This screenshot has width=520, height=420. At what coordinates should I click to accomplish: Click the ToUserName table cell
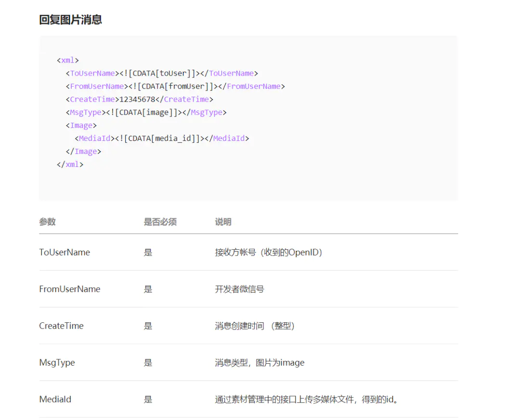tap(65, 252)
